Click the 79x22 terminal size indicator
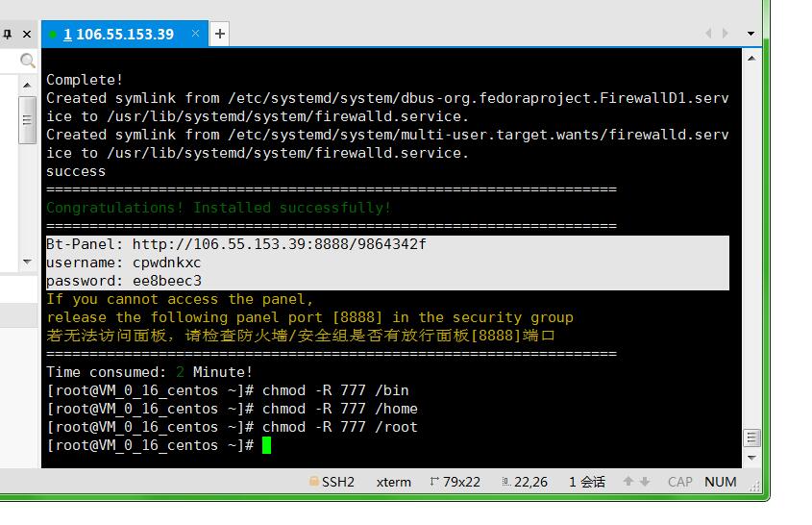Viewport: 812px width, 525px height. pos(455,482)
